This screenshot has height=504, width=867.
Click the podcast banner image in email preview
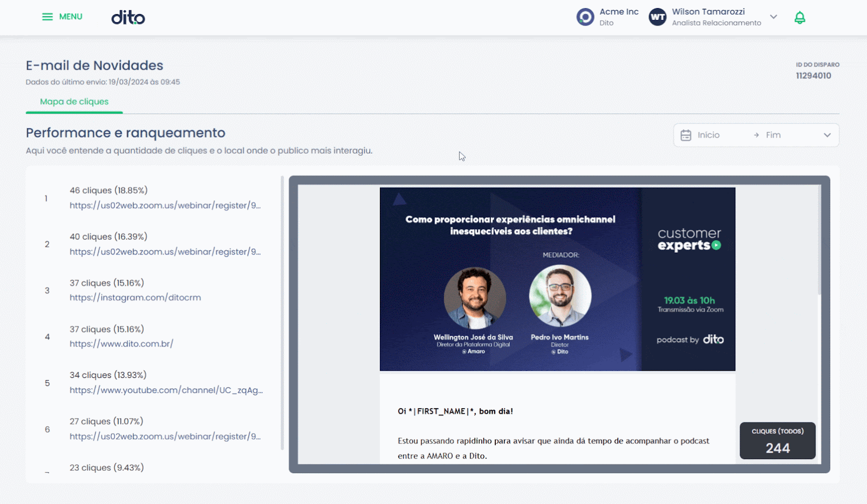pyautogui.click(x=558, y=279)
